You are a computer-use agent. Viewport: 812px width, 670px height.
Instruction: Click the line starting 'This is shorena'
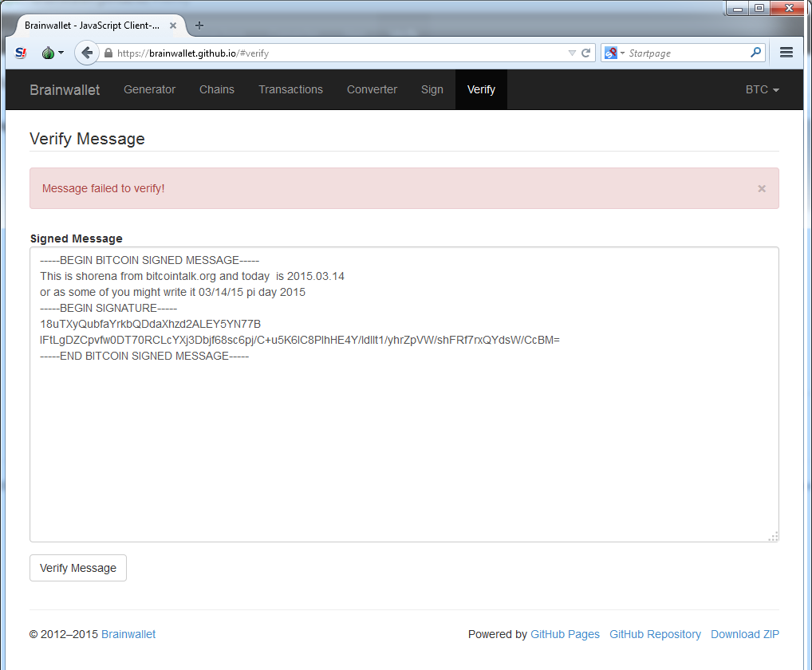(x=192, y=277)
